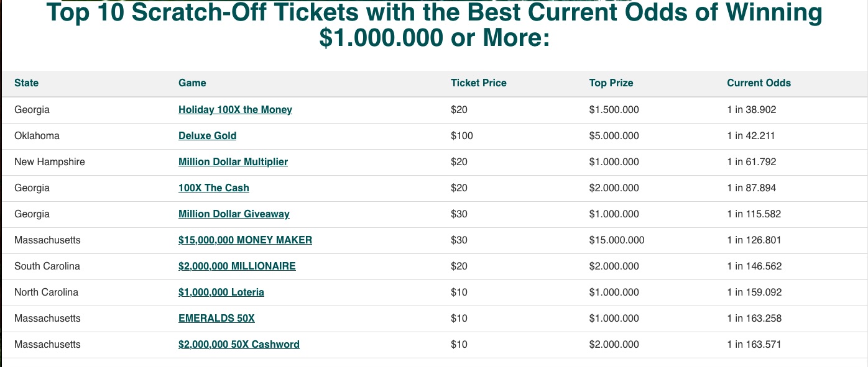Viewport: 868px width, 367px height.
Task: Click the $15.000.000 top prize cell
Action: point(616,240)
